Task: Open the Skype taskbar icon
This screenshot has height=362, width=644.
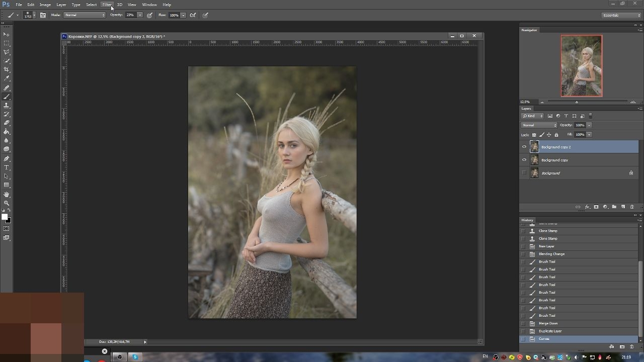Action: (134, 357)
